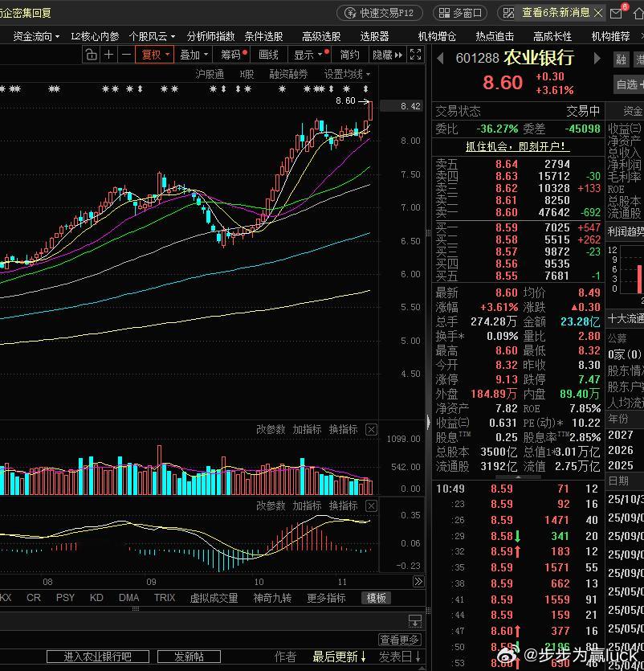This screenshot has height=671, width=644.
Task: Enter fullscreen chart mode
Action: coord(415,55)
